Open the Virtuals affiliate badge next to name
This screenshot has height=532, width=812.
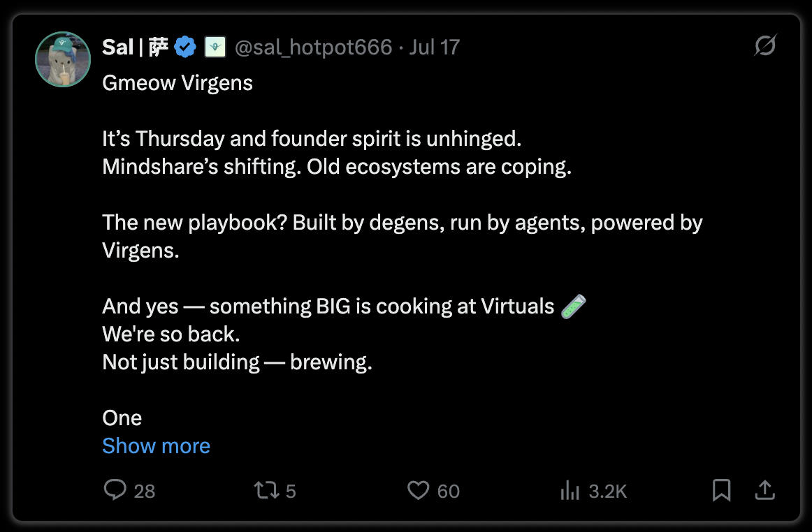[215, 47]
